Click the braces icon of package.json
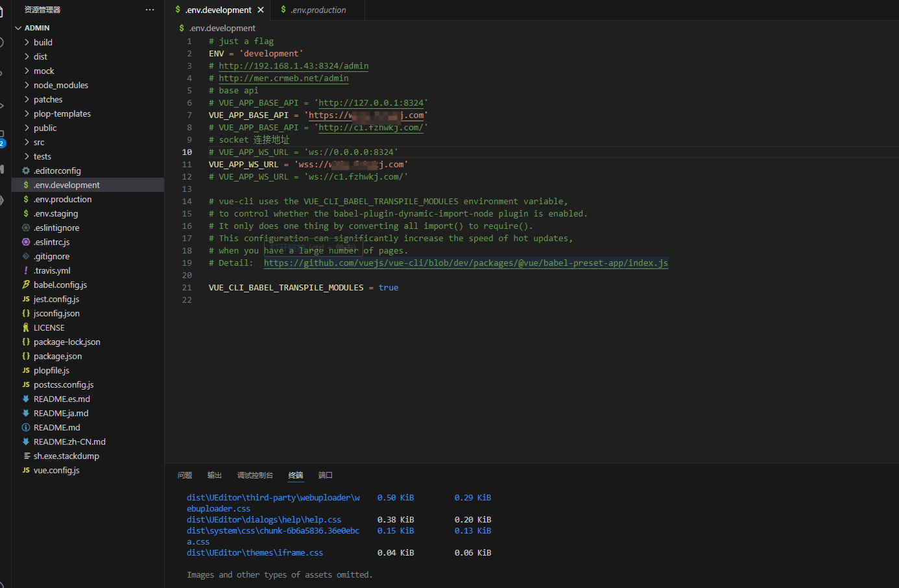Image resolution: width=899 pixels, height=588 pixels. (26, 356)
